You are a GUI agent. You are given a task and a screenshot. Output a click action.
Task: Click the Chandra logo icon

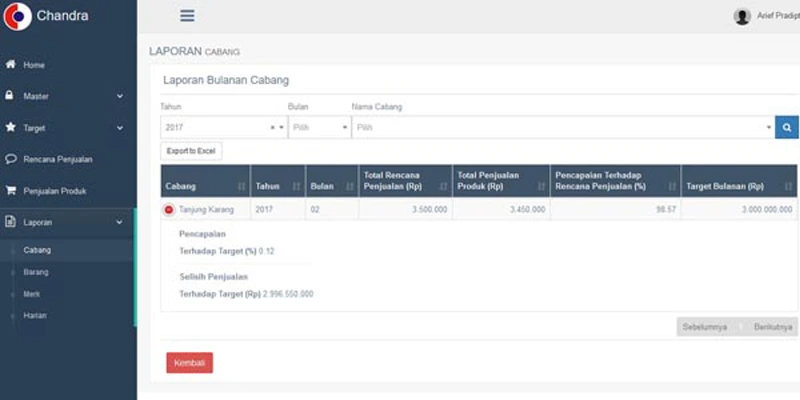[x=17, y=16]
